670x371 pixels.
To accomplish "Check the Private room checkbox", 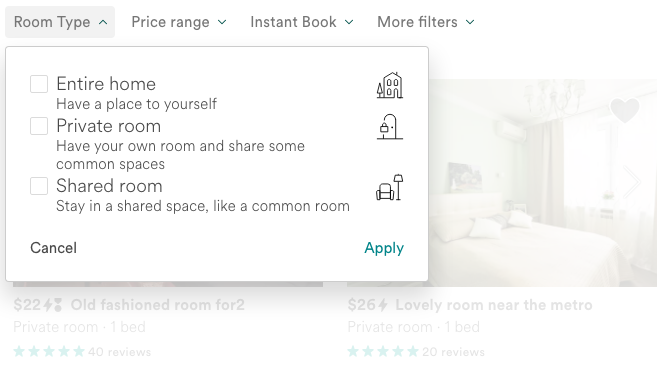I will (x=39, y=126).
